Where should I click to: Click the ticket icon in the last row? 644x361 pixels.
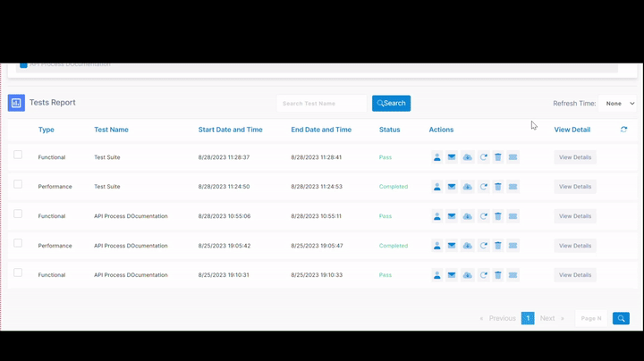513,275
